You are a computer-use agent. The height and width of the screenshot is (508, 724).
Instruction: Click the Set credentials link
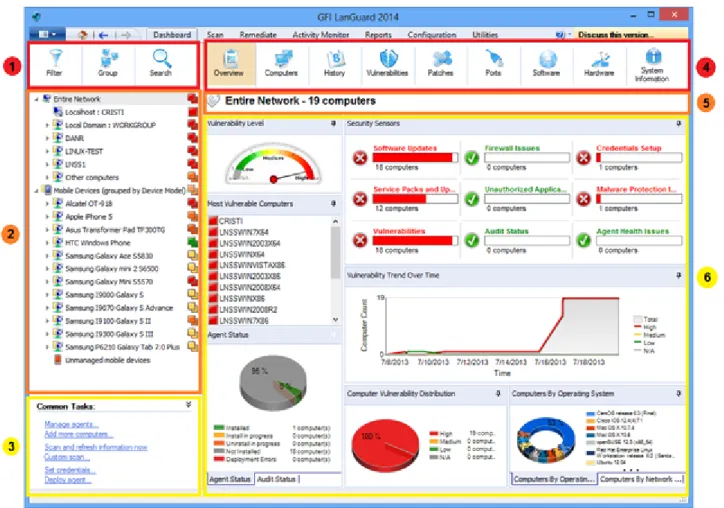coord(70,470)
